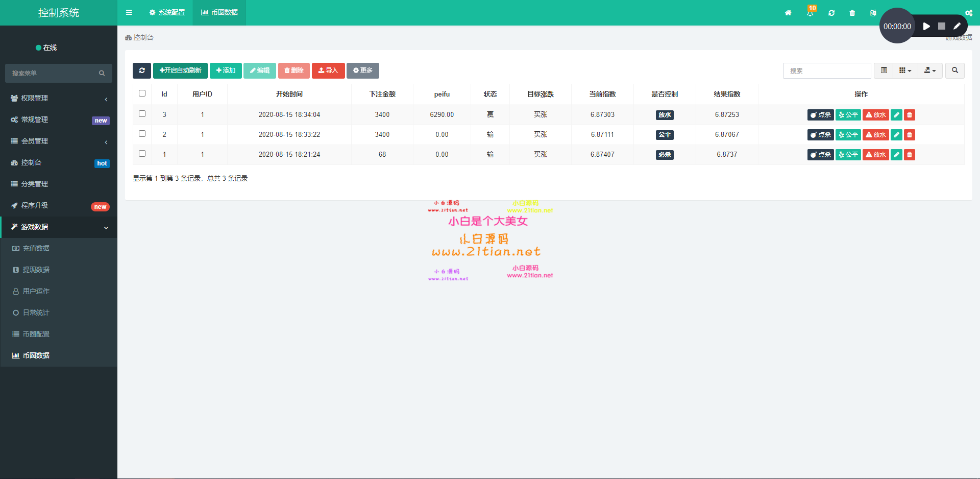The height and width of the screenshot is (479, 980).
Task: Open the columns grid dropdown
Action: [x=905, y=70]
